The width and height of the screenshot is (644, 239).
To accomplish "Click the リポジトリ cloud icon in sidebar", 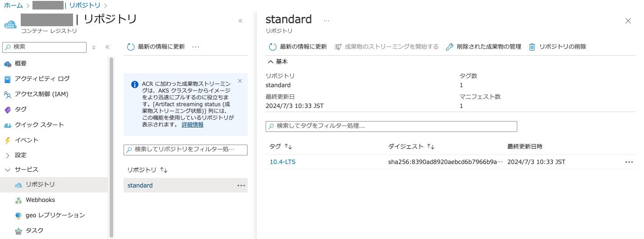I will point(18,185).
